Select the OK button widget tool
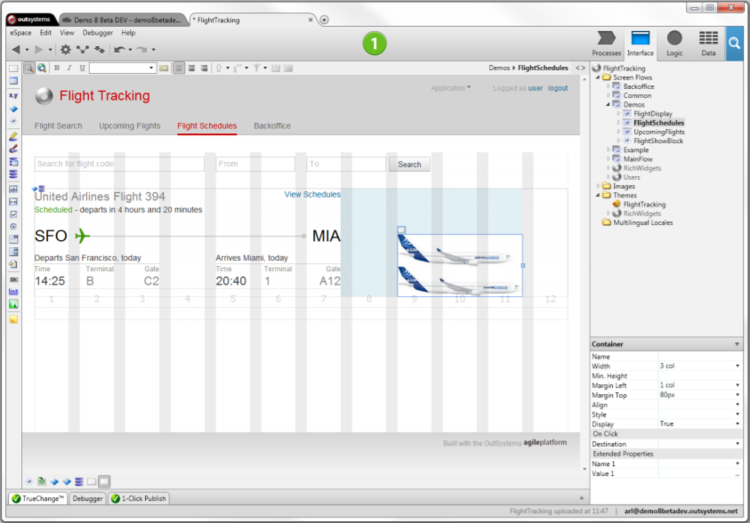 tap(13, 279)
